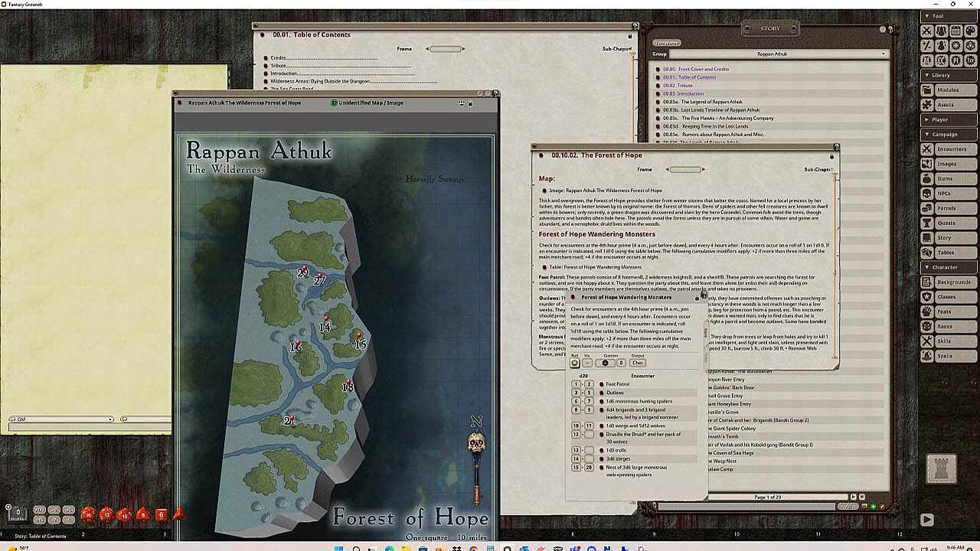The image size is (980, 551).
Task: Select 00.03a. The Legend of Rappan Athuk
Action: coord(703,102)
